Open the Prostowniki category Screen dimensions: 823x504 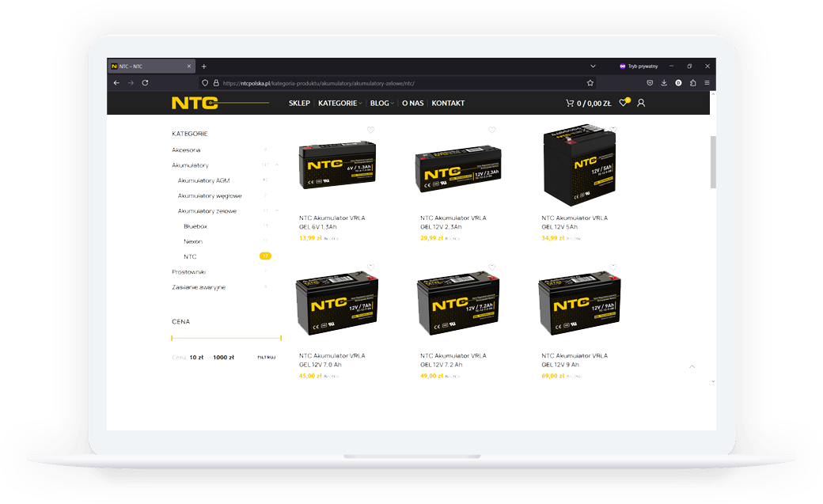point(188,272)
